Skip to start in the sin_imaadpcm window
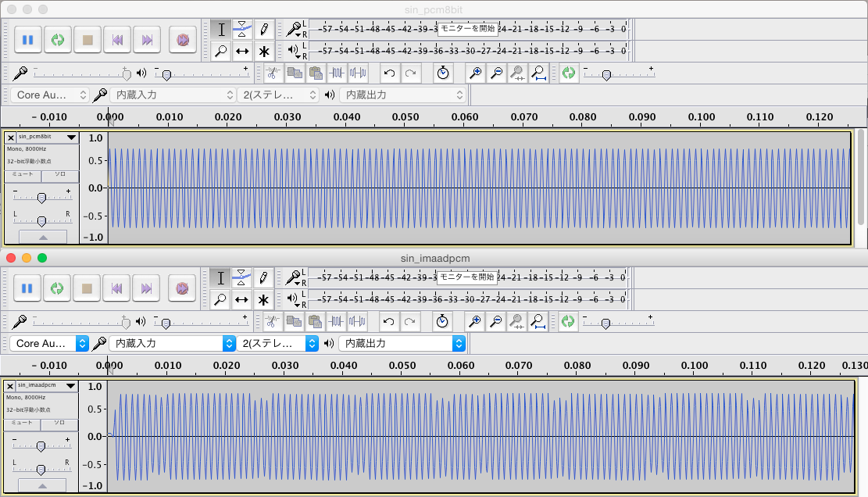Viewport: 868px width, 497px height. (117, 288)
